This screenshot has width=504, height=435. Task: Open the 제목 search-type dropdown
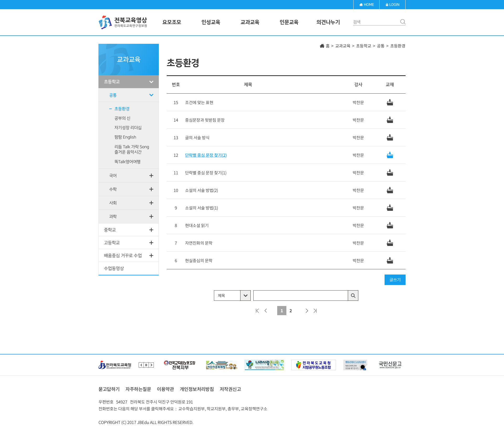[232, 296]
